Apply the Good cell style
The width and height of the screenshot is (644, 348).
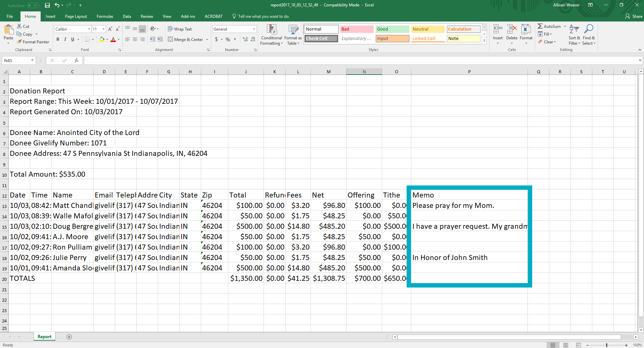coord(392,29)
